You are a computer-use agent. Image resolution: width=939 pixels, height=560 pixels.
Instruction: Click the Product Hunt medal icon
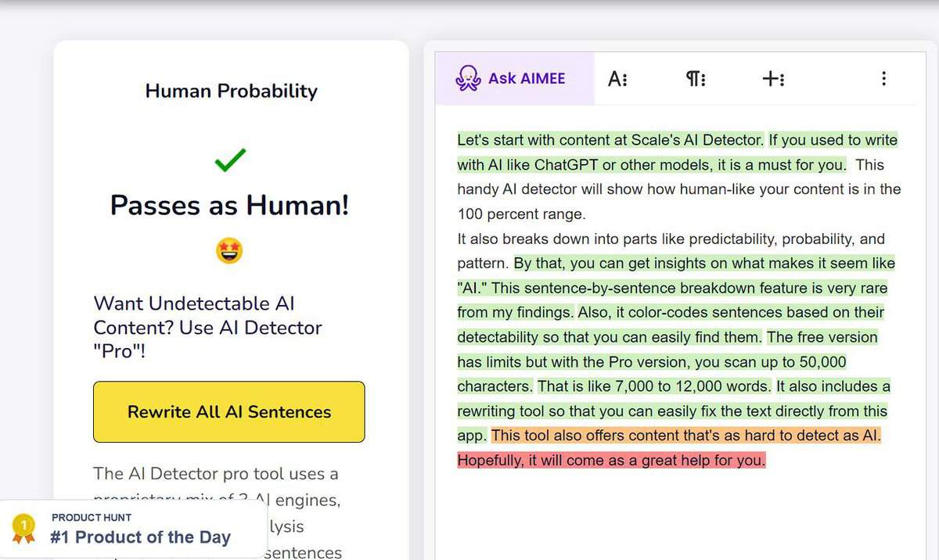click(24, 529)
